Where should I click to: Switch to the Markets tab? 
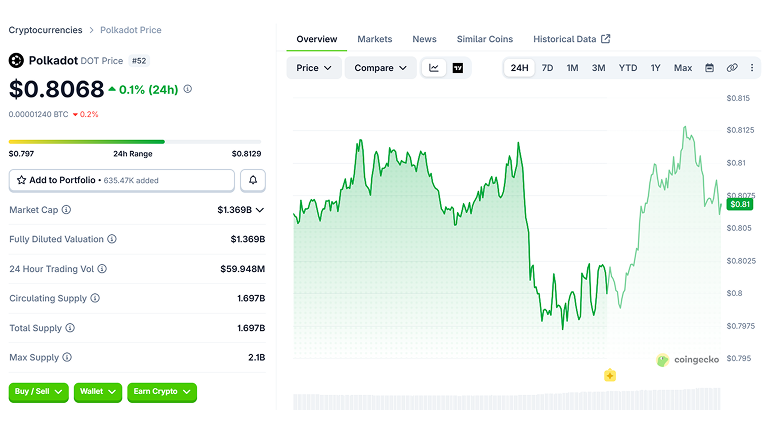[x=375, y=39]
